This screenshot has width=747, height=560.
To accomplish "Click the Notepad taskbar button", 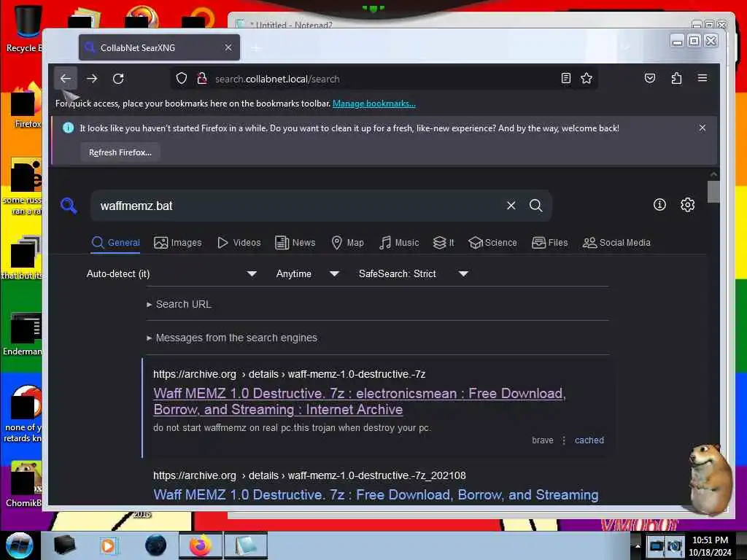I will click(x=245, y=545).
